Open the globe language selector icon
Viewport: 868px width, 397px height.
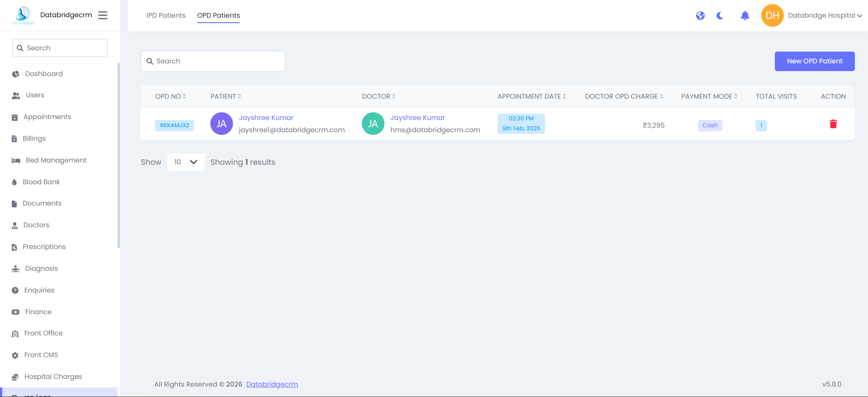tap(700, 16)
